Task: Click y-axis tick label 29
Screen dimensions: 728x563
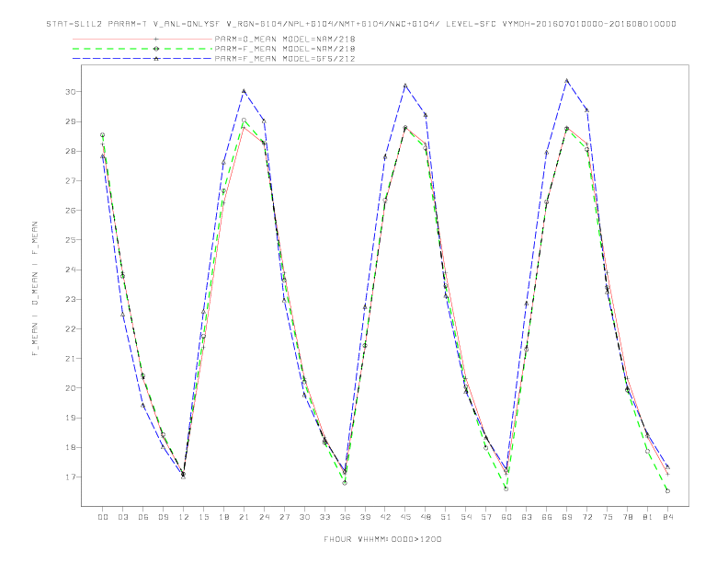Action: (71, 121)
